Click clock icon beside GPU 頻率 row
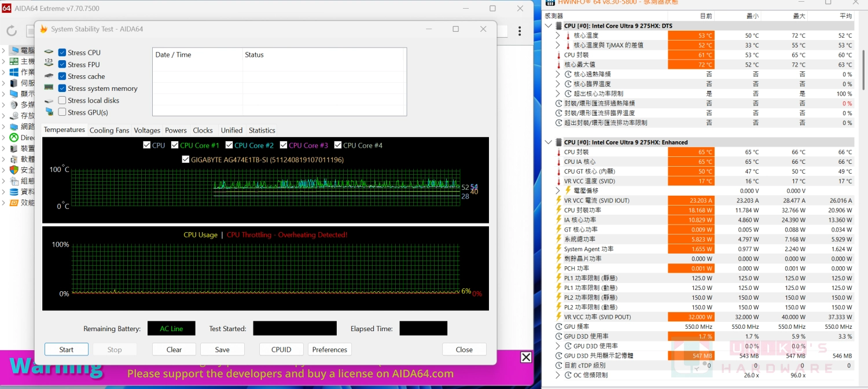The width and height of the screenshot is (868, 389). click(x=558, y=326)
